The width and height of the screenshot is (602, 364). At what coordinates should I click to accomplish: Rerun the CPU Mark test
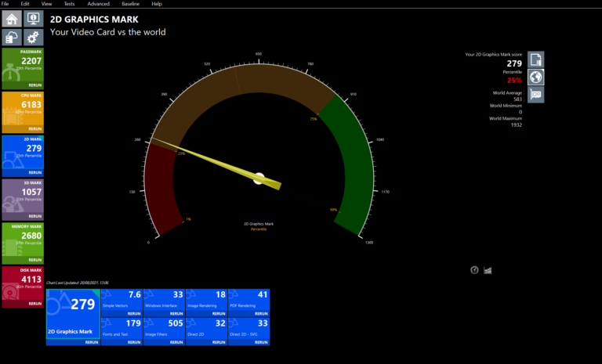[x=35, y=128]
